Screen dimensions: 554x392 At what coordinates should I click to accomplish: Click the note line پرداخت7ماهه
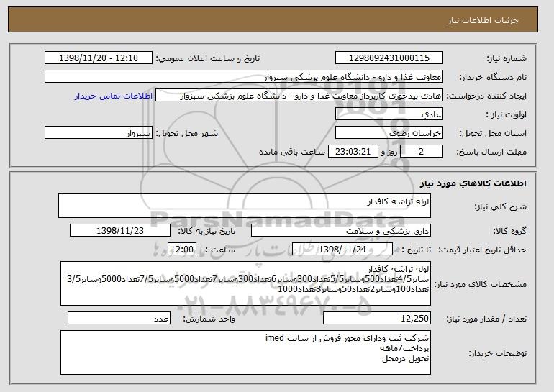pyautogui.click(x=404, y=348)
